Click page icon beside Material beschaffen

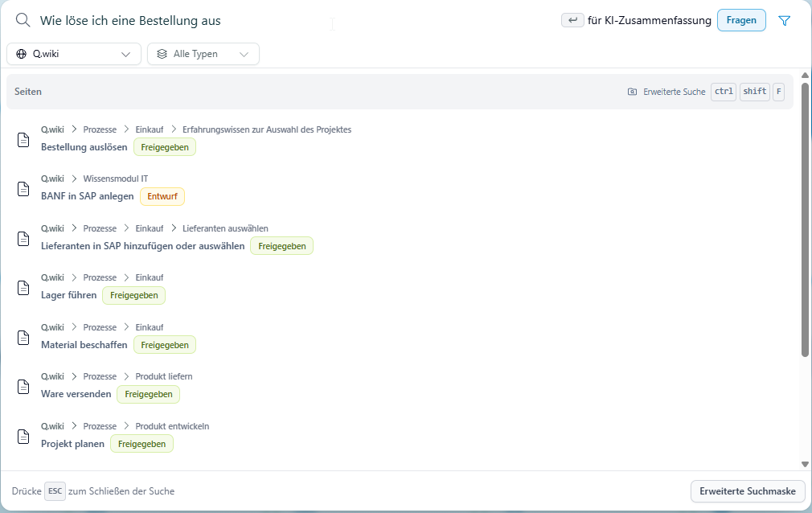[23, 338]
